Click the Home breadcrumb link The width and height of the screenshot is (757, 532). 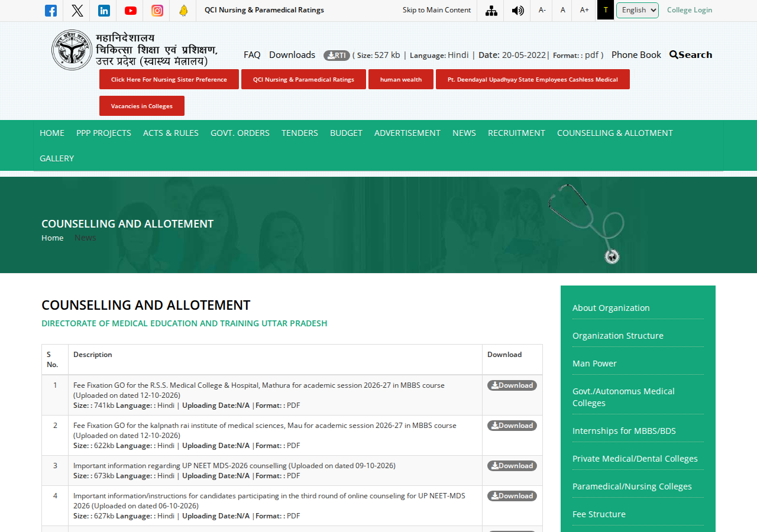click(x=53, y=238)
